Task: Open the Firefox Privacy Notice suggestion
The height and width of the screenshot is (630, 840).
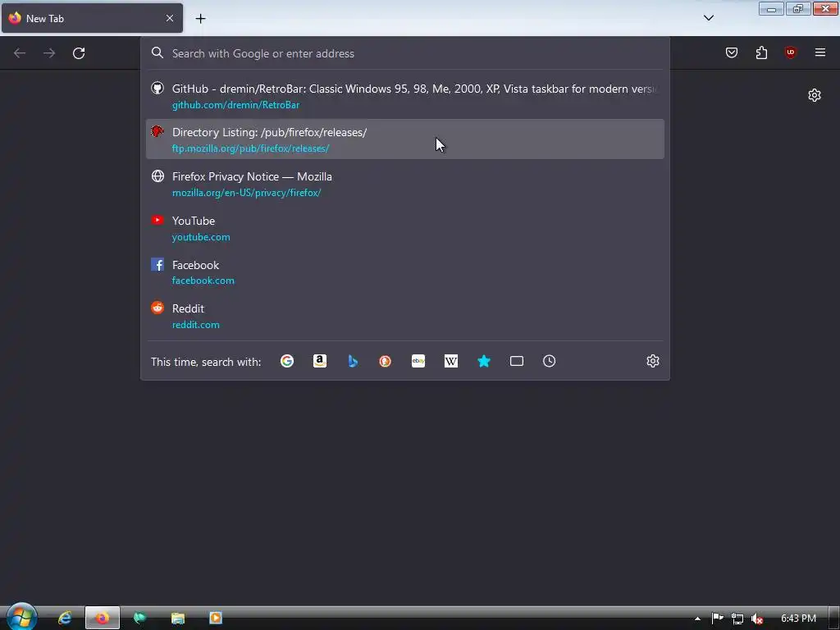Action: [x=405, y=184]
